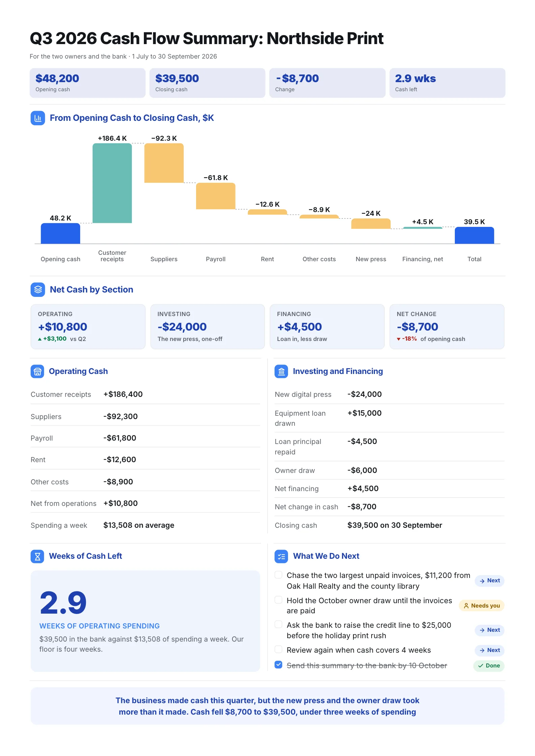
Task: Click the layers icon beside 'Net Cash by Section'
Action: point(38,290)
